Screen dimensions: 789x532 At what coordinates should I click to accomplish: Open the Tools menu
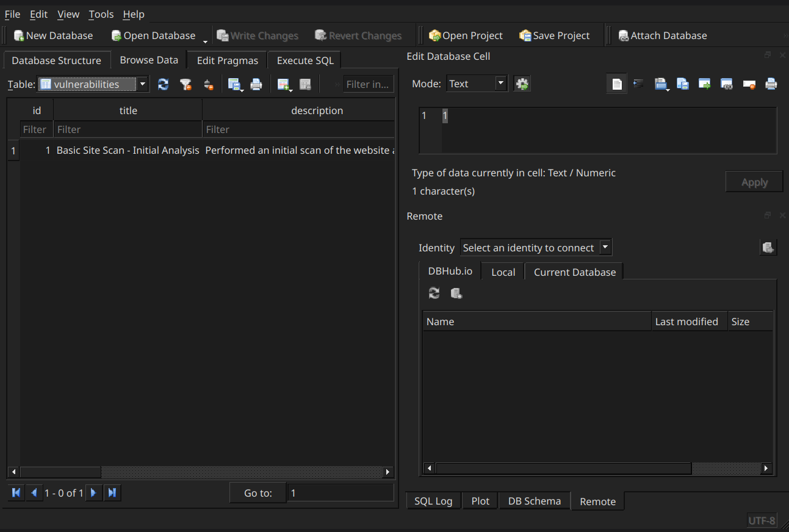pos(101,14)
